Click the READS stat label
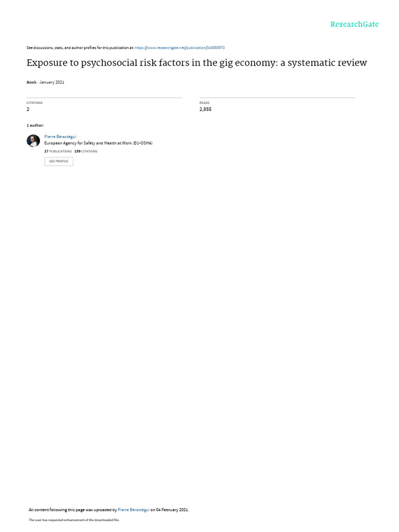Screen dimensions: 399x532 [x=204, y=103]
